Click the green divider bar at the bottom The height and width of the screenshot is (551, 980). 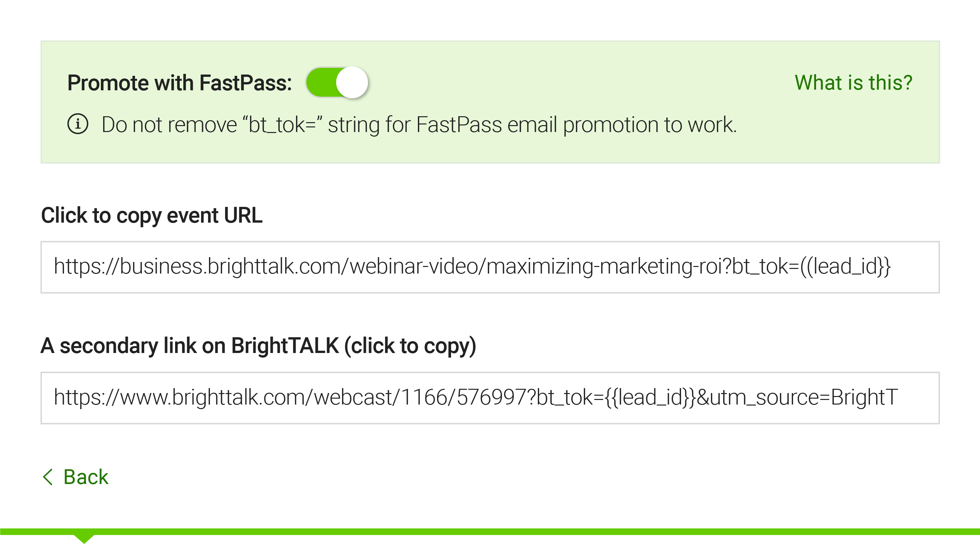(533, 532)
